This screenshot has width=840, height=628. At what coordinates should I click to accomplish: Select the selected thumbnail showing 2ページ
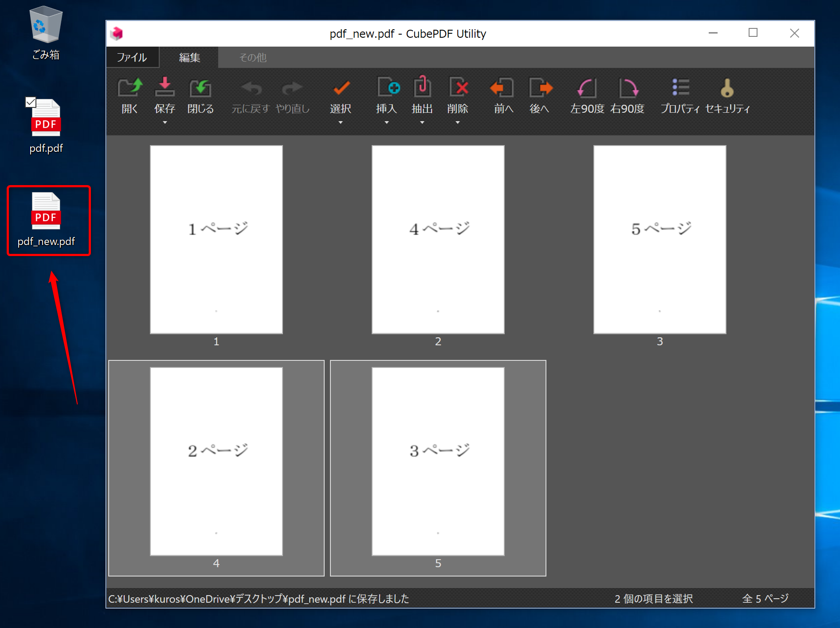[x=216, y=462]
